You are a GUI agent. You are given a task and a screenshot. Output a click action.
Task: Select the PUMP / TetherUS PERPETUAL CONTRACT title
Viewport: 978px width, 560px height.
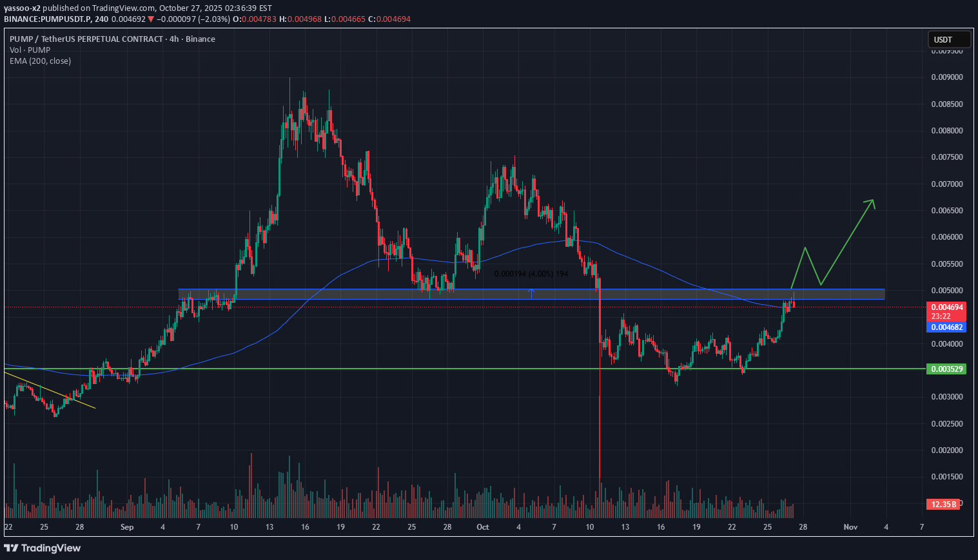click(86, 39)
